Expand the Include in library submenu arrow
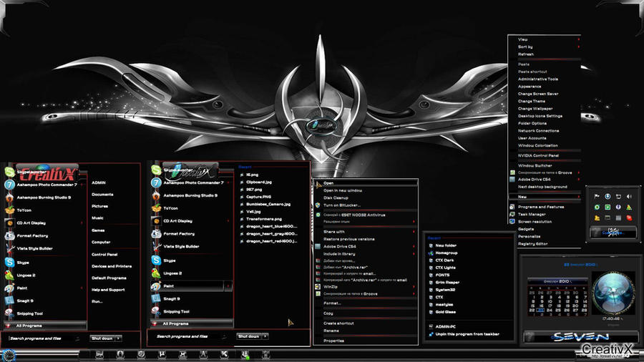 coord(414,254)
